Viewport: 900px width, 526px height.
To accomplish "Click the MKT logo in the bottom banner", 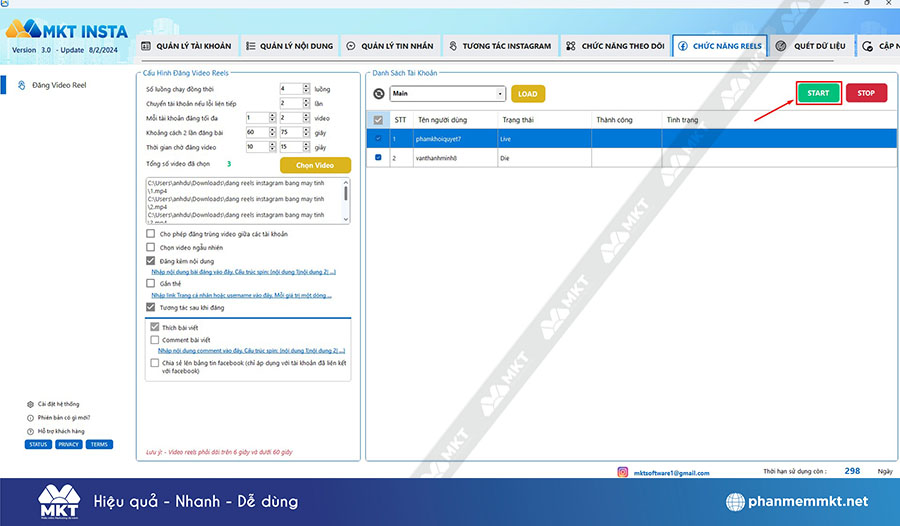I will pyautogui.click(x=59, y=501).
